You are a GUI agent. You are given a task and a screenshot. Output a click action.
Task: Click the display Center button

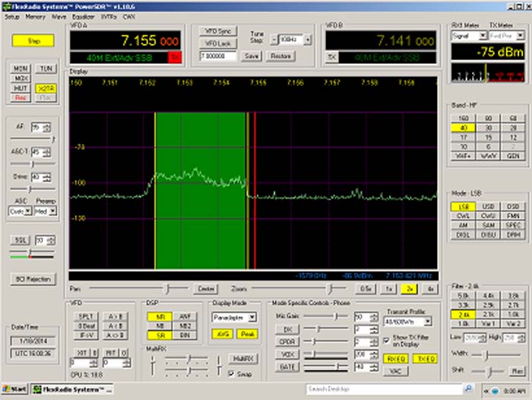[206, 289]
